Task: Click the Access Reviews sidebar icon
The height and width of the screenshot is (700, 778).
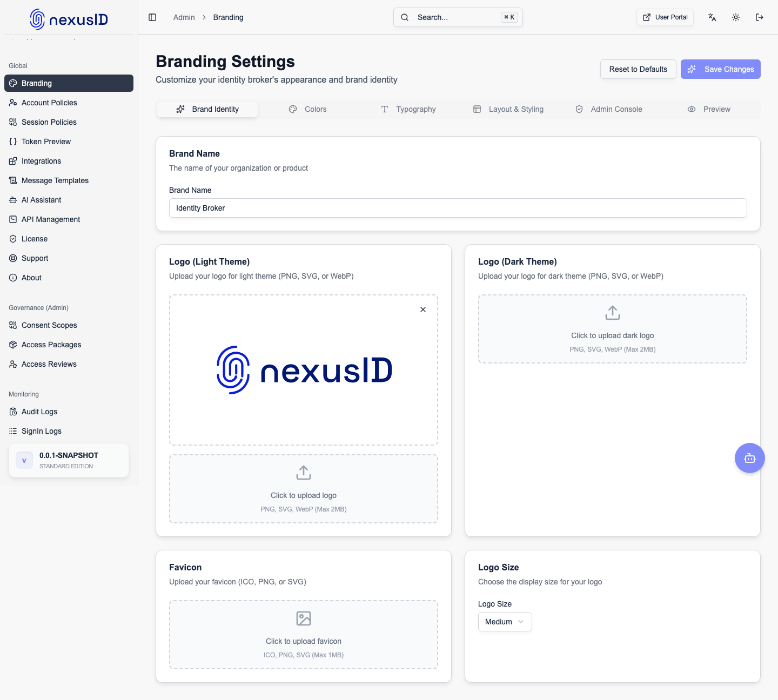Action: click(x=13, y=364)
